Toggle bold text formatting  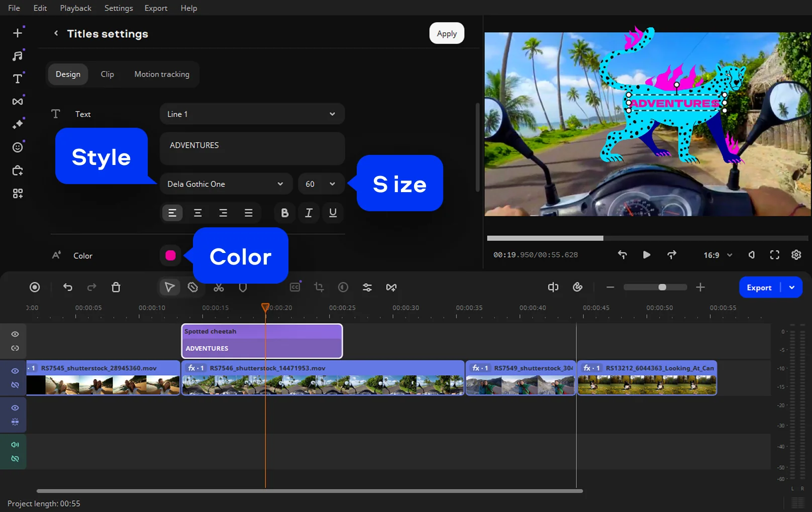coord(284,213)
